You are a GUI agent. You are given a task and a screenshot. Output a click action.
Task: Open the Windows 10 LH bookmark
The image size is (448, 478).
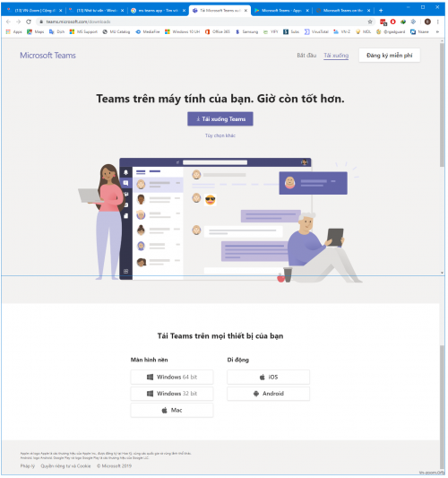[x=183, y=31]
